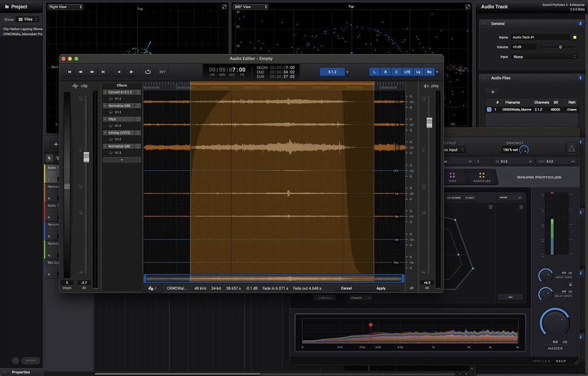The image size is (588, 376).
Task: Select City Harbor Lapping Waves file
Action: (x=23, y=29)
